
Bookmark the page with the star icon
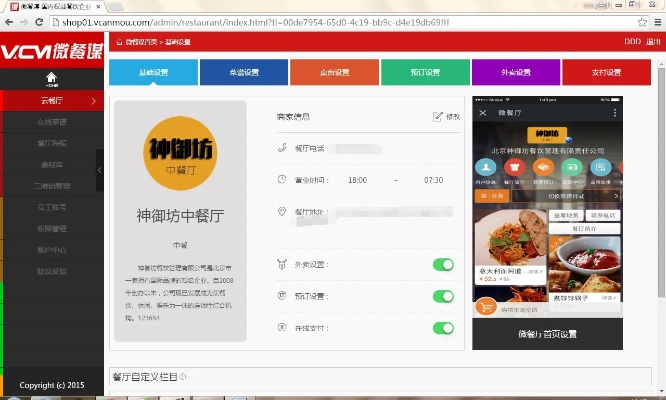[641, 21]
